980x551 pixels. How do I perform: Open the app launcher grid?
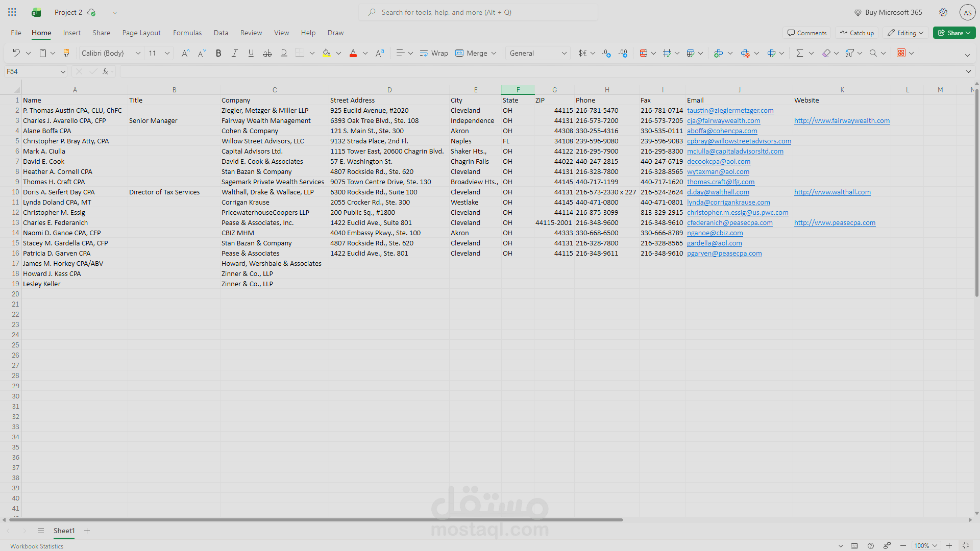point(12,12)
